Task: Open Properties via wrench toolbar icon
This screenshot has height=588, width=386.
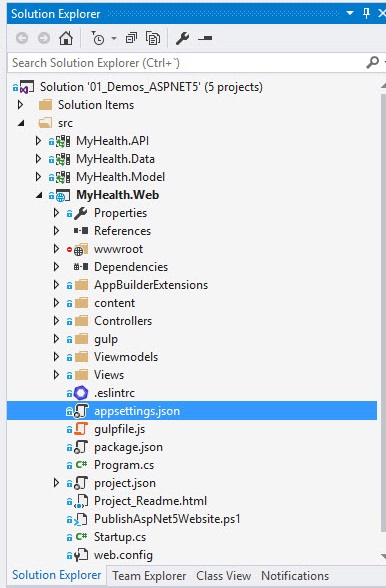Action: click(x=183, y=38)
